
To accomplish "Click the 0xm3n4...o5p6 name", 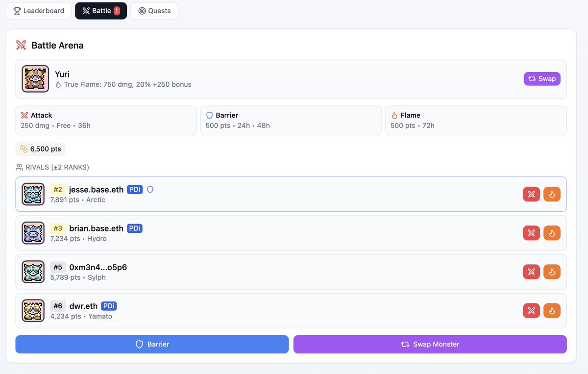I will [98, 267].
